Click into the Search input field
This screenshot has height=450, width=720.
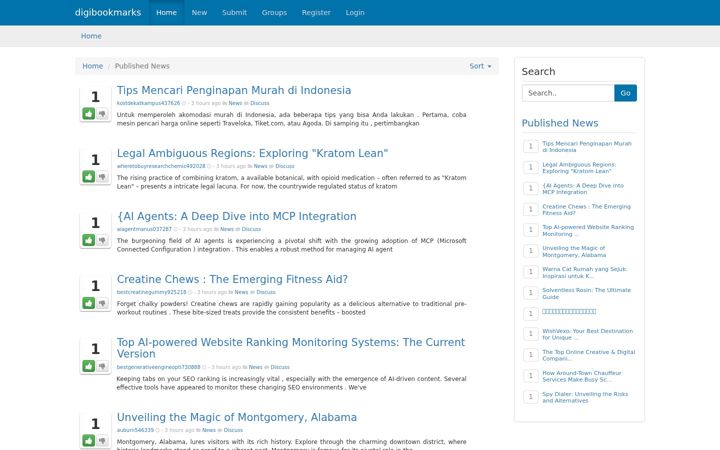tap(568, 93)
